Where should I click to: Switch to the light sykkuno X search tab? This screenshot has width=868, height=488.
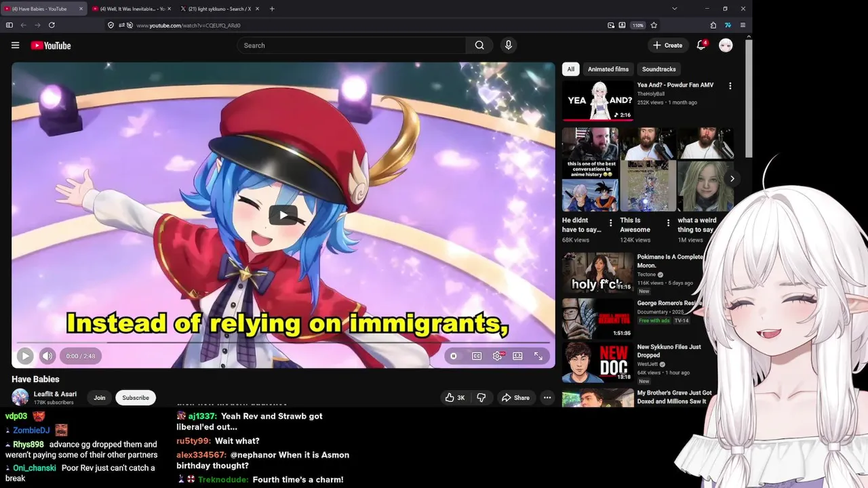pos(220,9)
